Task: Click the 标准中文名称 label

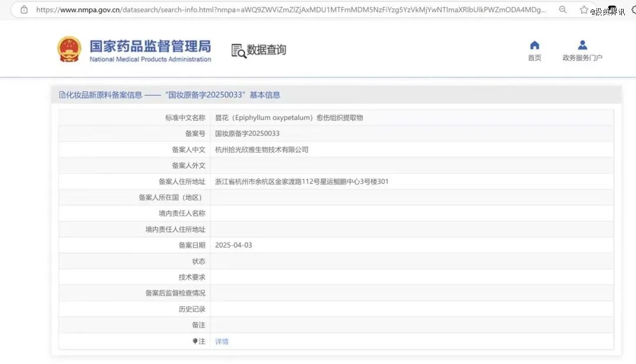Action: (185, 118)
